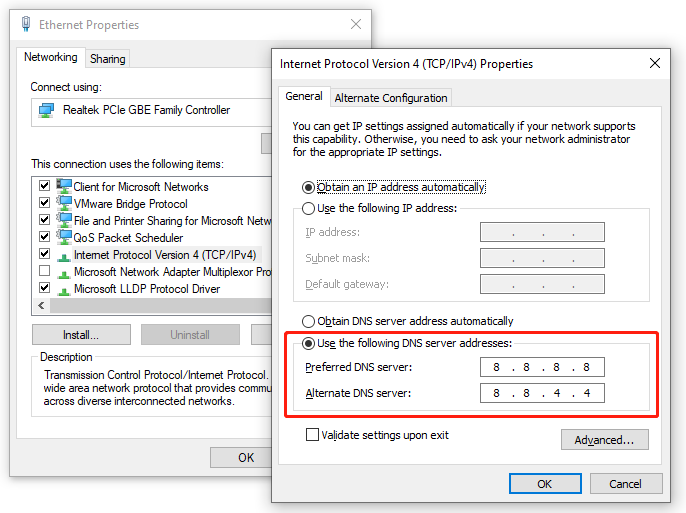Select 'Microsoft LLDP Protocol Driver' row
The width and height of the screenshot is (686, 513).
click(x=147, y=289)
